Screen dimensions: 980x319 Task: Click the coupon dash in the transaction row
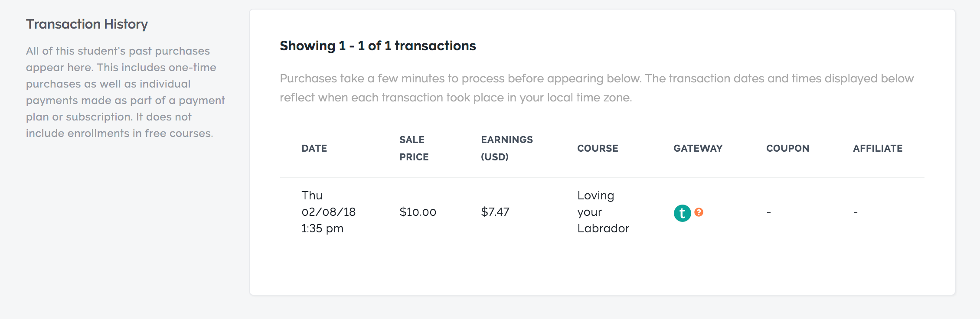[769, 212]
